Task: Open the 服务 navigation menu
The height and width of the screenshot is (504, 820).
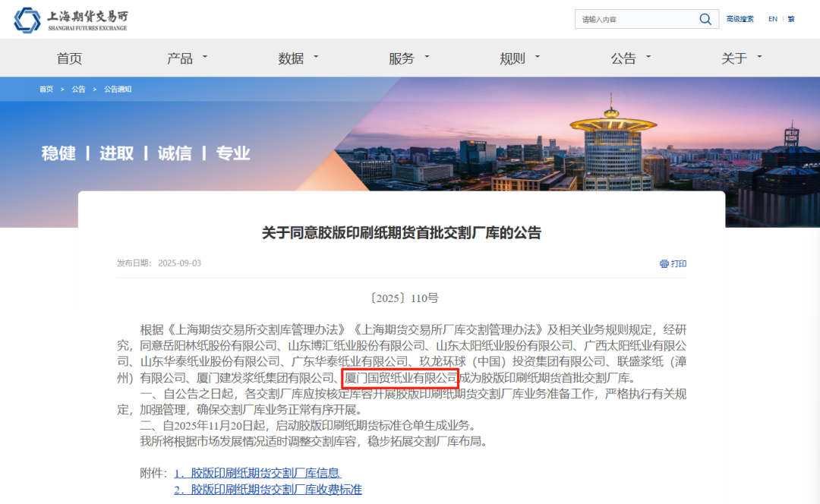Action: (x=402, y=58)
